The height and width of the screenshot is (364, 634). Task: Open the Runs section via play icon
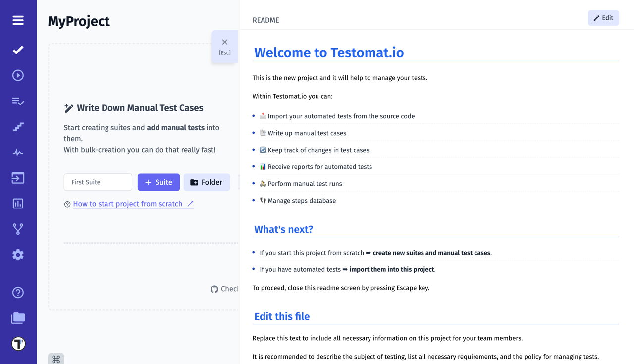coord(18,75)
